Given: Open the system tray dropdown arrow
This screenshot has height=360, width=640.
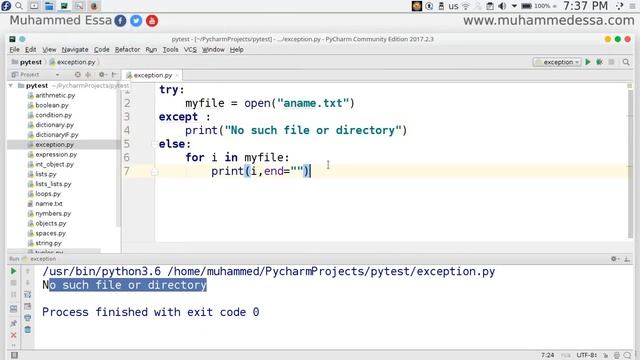Looking at the screenshot, I should tap(514, 6).
